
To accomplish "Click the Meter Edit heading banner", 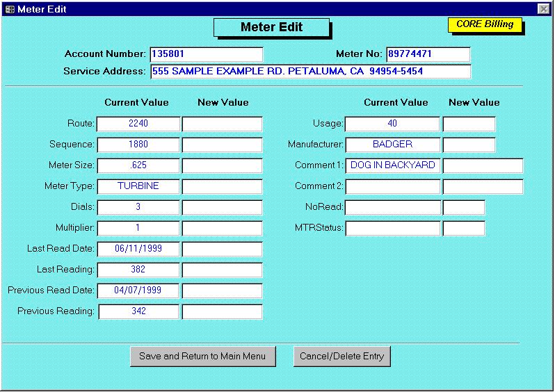I will pyautogui.click(x=271, y=28).
